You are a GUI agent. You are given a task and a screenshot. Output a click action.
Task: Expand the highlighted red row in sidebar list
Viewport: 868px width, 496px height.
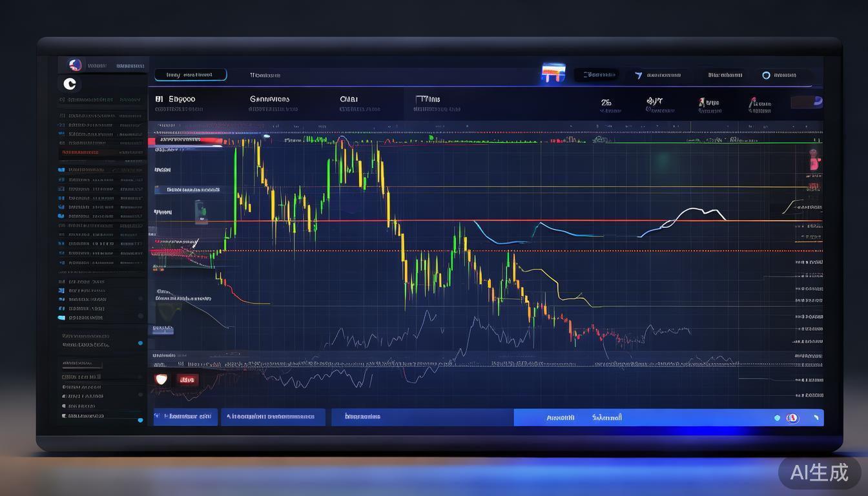coord(100,153)
